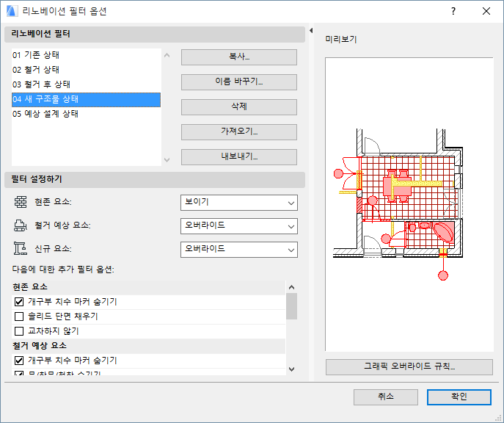The height and width of the screenshot is (423, 504).
Task: Click the 복사... button
Action: point(239,57)
